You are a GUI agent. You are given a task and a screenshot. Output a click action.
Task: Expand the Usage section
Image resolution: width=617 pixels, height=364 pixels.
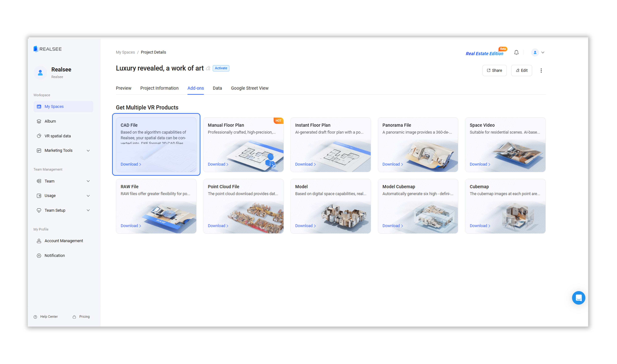point(88,196)
